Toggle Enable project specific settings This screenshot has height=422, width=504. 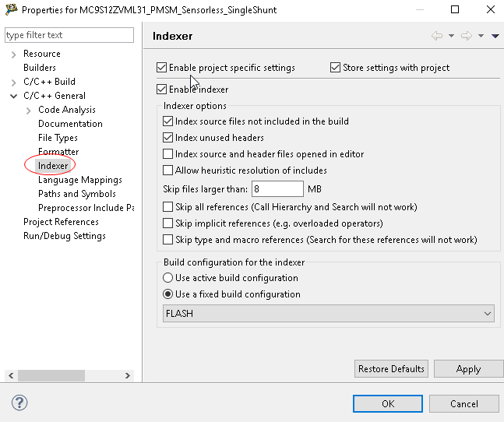point(162,68)
